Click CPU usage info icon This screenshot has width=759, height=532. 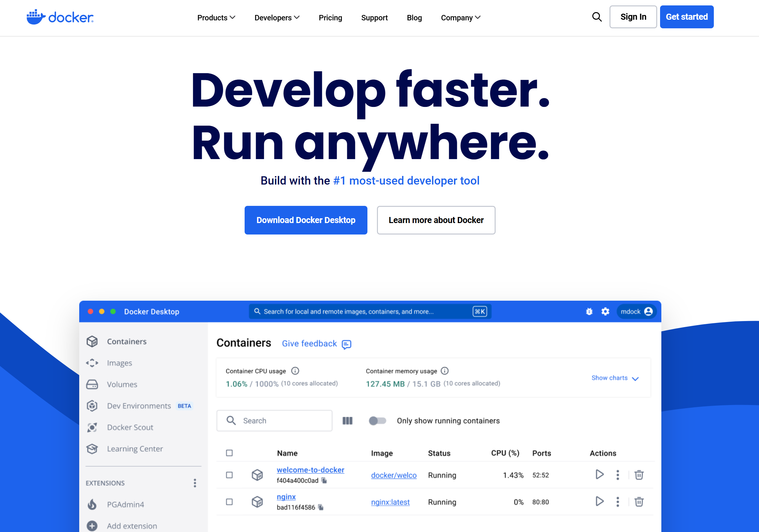(295, 371)
